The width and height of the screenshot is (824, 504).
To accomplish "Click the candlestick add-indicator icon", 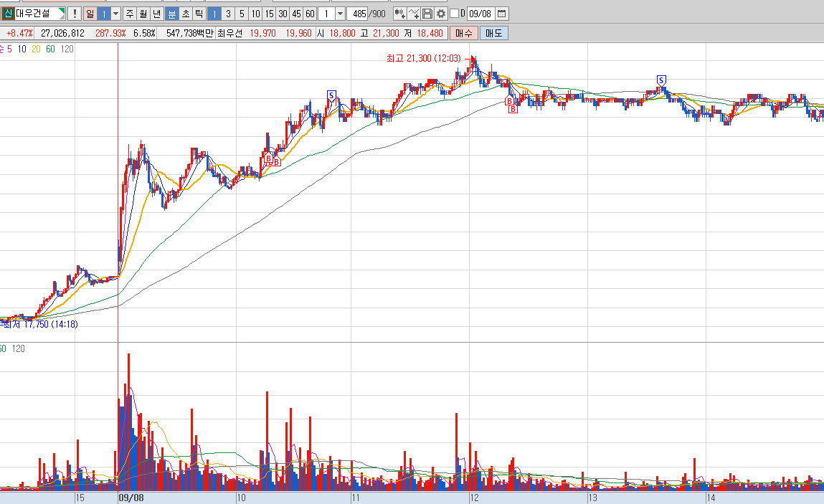I will tap(400, 14).
